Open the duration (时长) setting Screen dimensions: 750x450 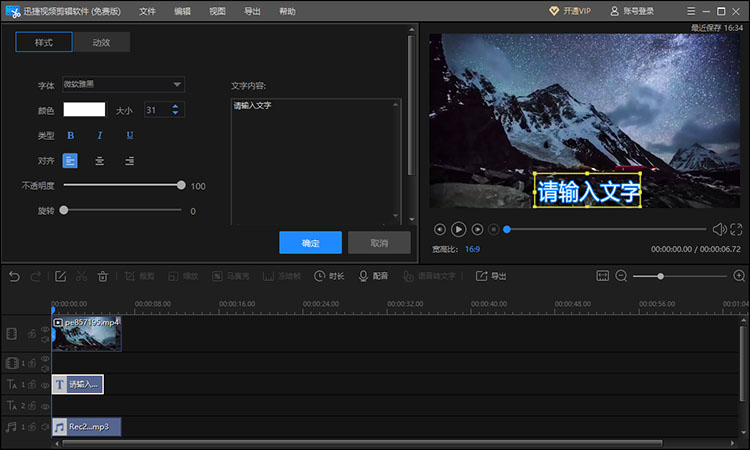329,276
